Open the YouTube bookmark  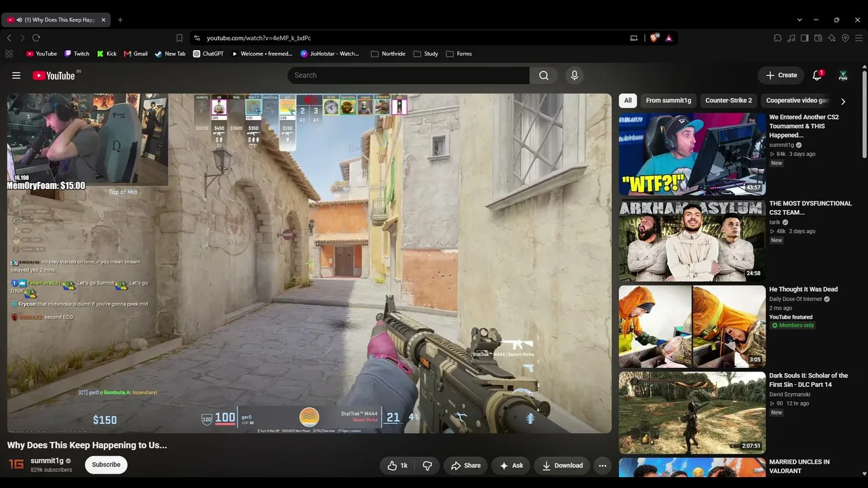41,54
